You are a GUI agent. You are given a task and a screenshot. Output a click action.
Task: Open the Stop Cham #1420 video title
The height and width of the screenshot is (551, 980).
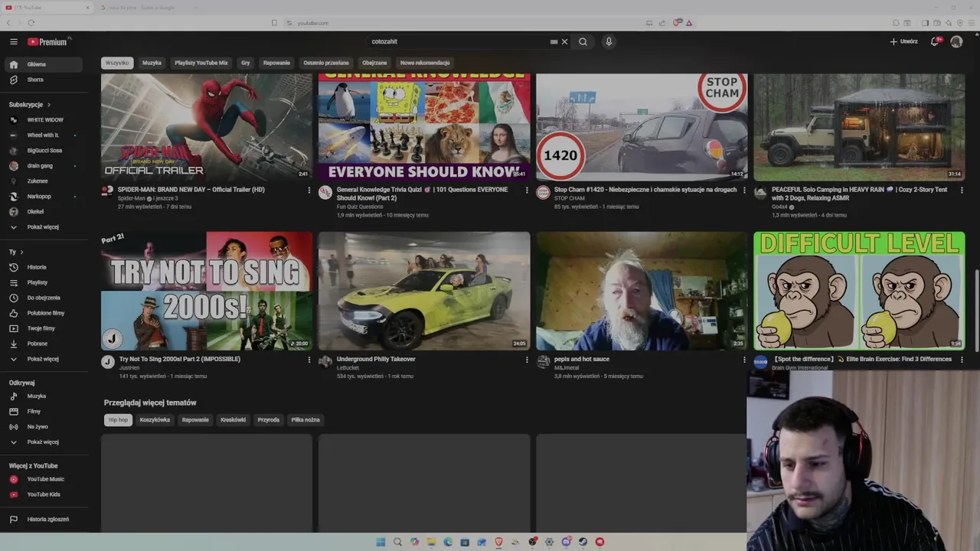pyautogui.click(x=645, y=190)
